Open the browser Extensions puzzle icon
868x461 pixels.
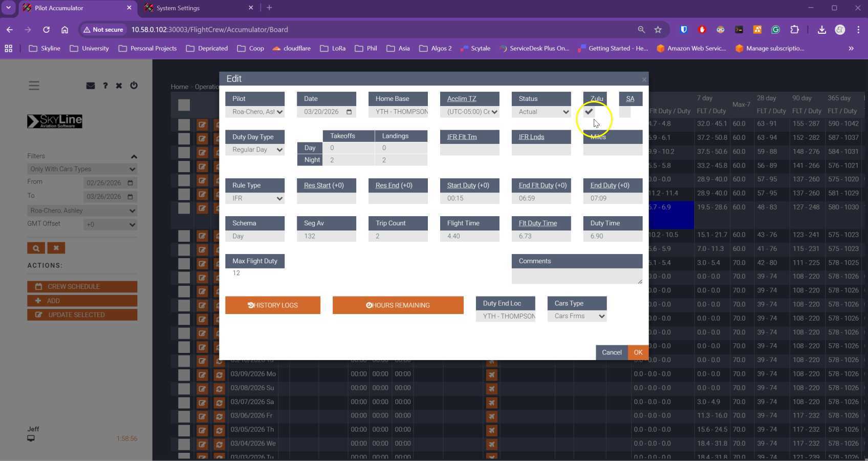pyautogui.click(x=794, y=30)
